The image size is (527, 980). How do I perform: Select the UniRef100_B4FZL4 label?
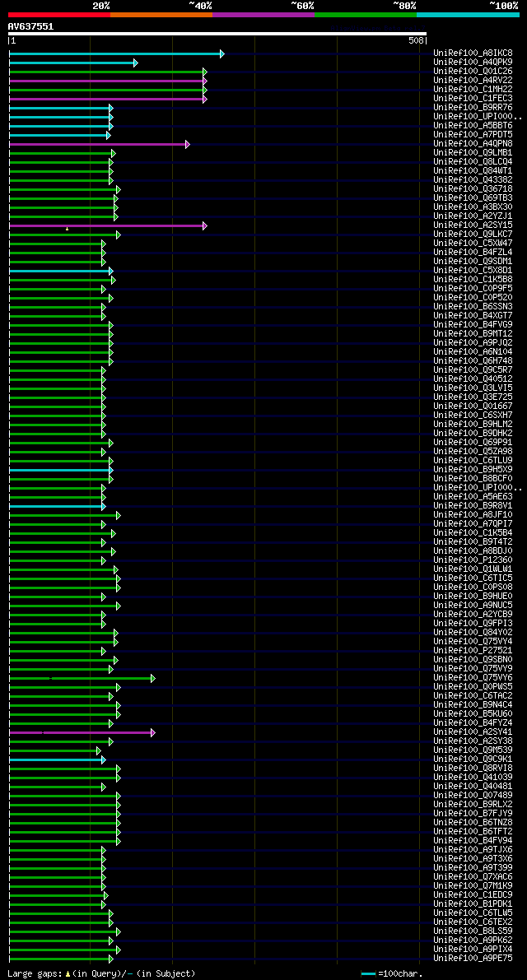(473, 252)
